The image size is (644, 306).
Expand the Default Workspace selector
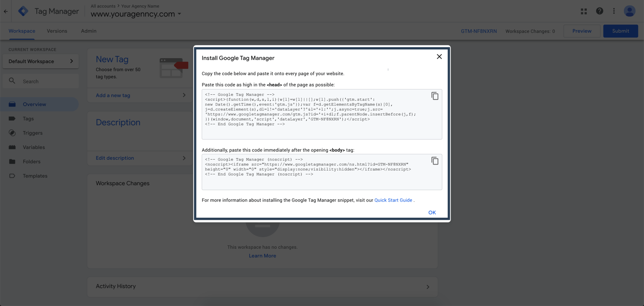41,61
